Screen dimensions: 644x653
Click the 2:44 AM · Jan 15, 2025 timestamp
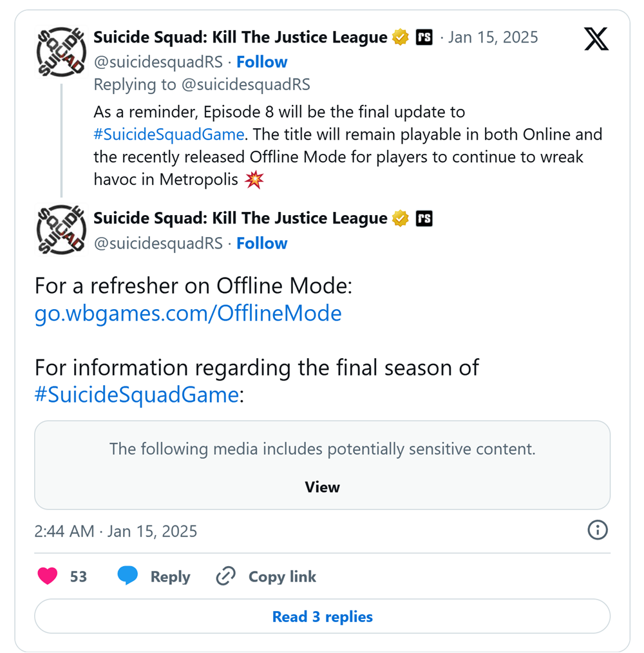click(116, 531)
